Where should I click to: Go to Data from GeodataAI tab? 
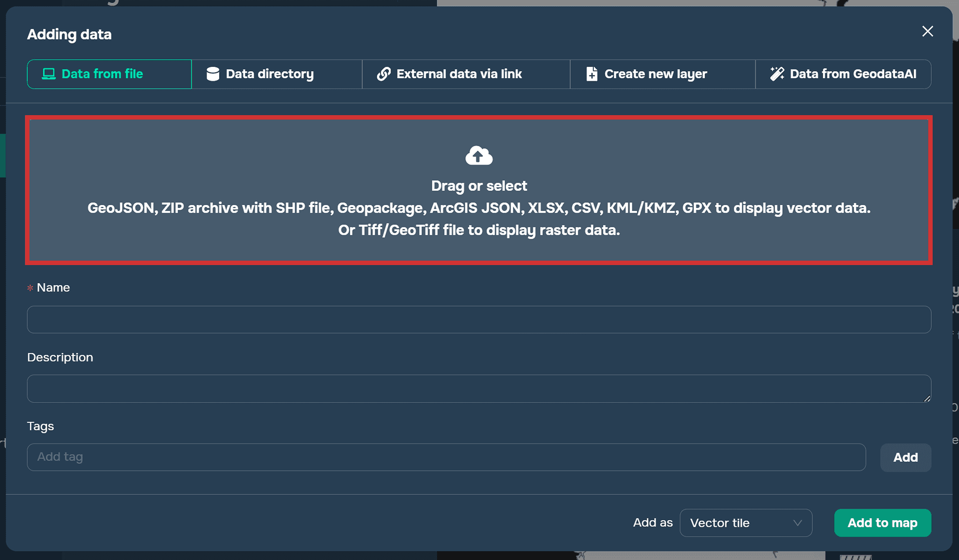pos(852,74)
